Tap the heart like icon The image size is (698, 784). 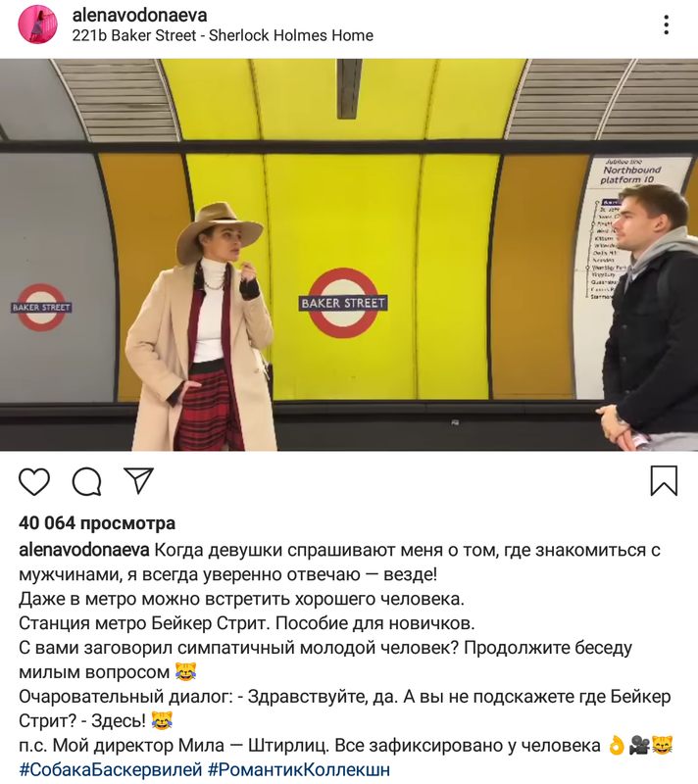point(34,482)
